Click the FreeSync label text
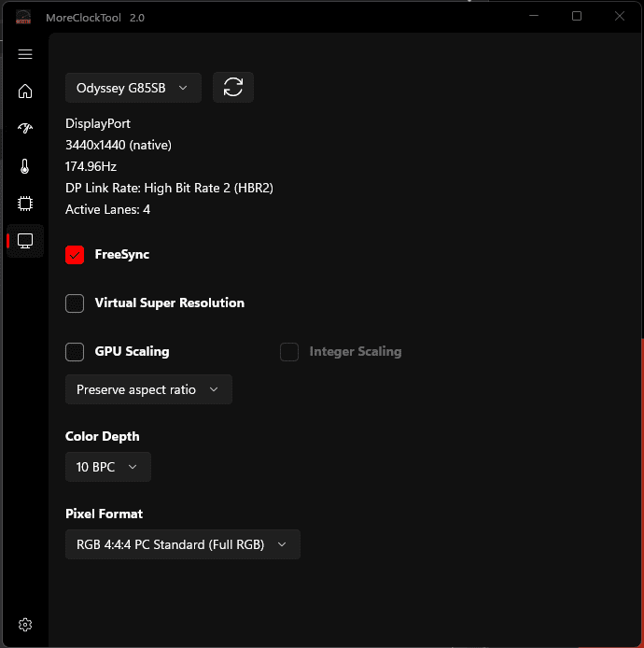 [122, 255]
